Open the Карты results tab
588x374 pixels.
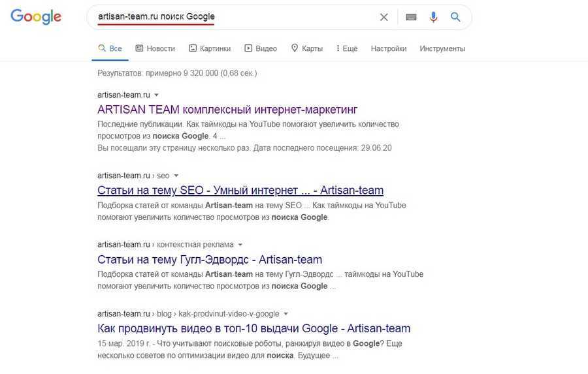[x=306, y=48]
